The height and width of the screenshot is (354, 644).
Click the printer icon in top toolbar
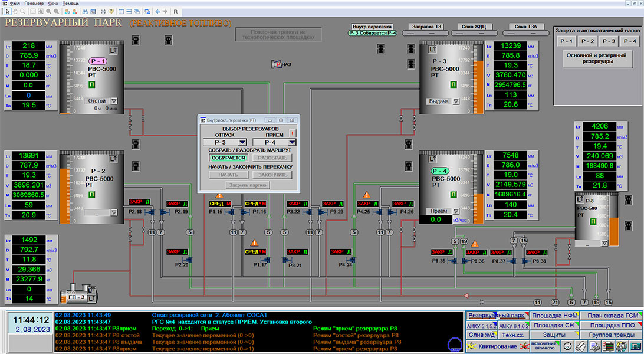point(103,11)
